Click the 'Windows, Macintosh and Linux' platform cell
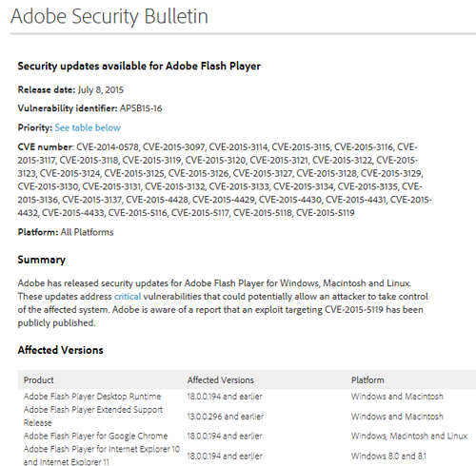 click(x=409, y=436)
